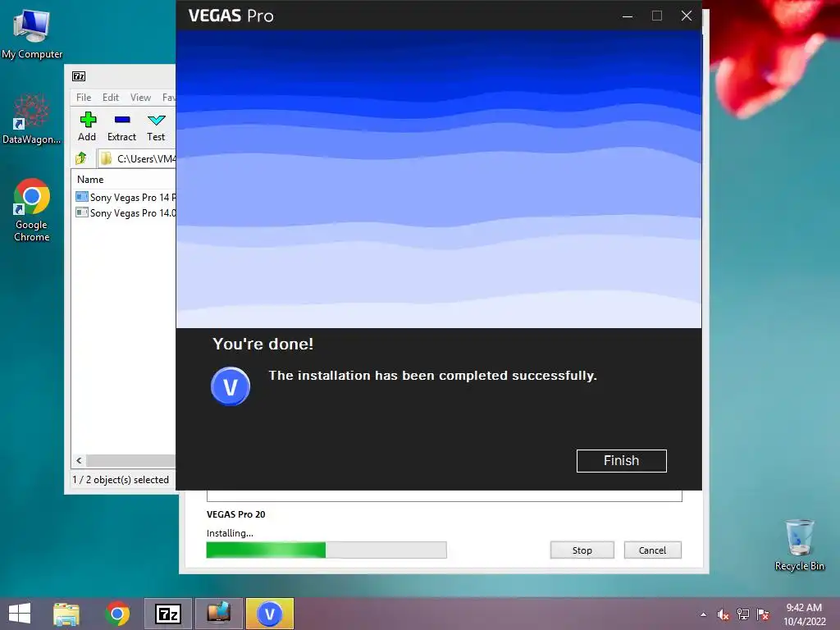
Task: Click the Finish button in VEGAS Pro installer
Action: click(622, 461)
